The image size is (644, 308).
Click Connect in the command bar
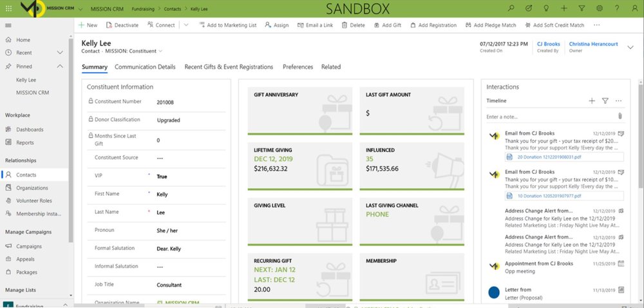161,25
